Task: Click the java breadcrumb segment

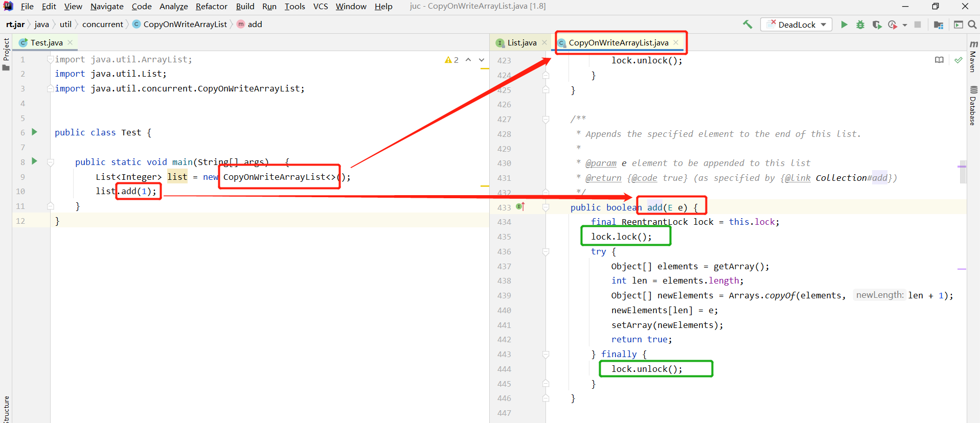Action: [x=41, y=24]
